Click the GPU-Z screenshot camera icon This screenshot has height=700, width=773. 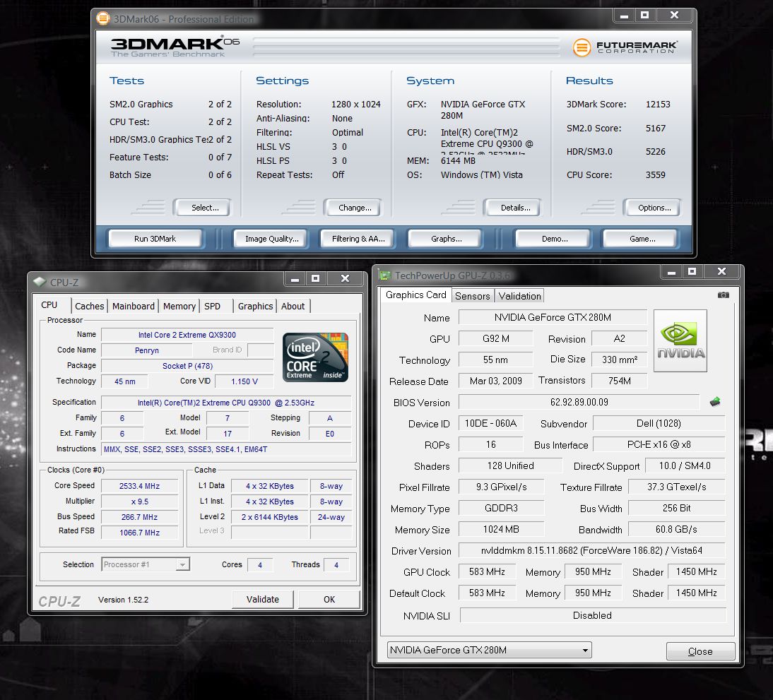724,295
